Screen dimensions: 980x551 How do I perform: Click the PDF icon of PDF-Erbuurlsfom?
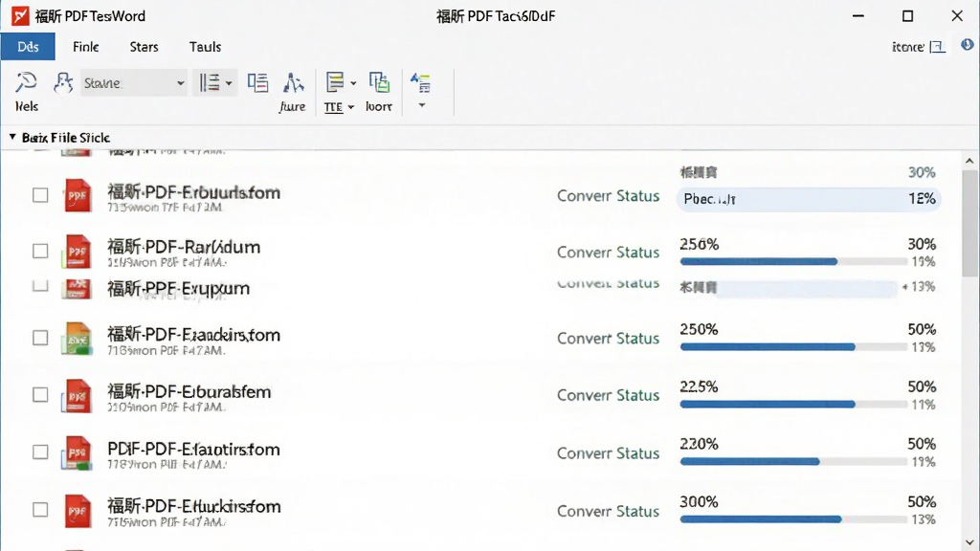click(78, 195)
